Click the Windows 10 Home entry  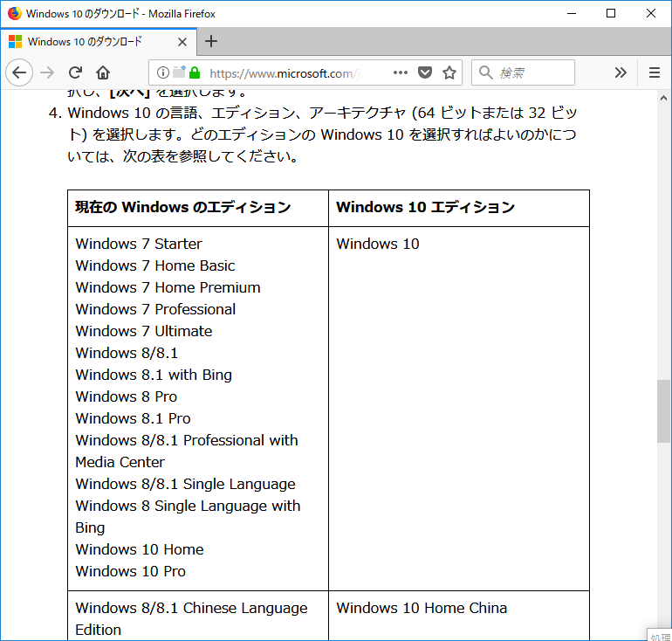140,549
